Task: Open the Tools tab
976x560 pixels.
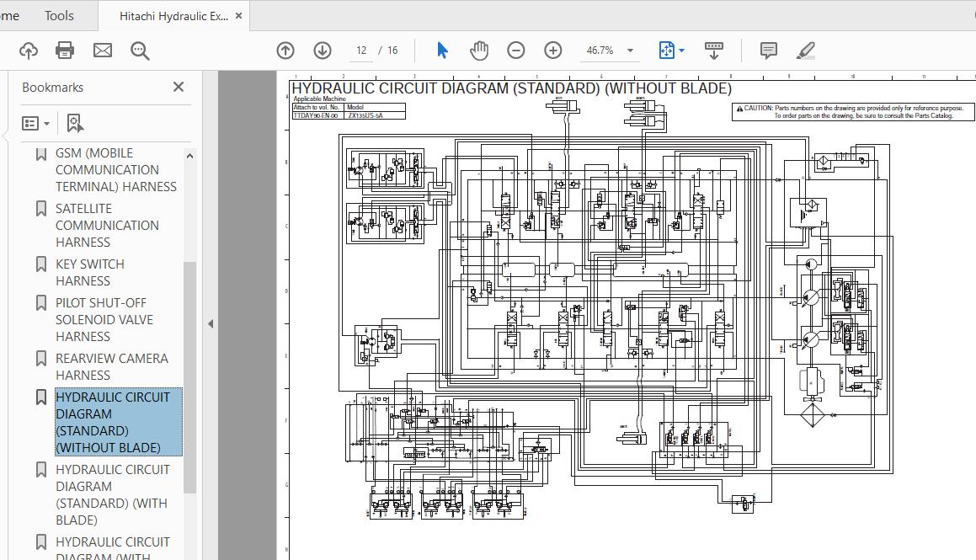Action: 59,15
